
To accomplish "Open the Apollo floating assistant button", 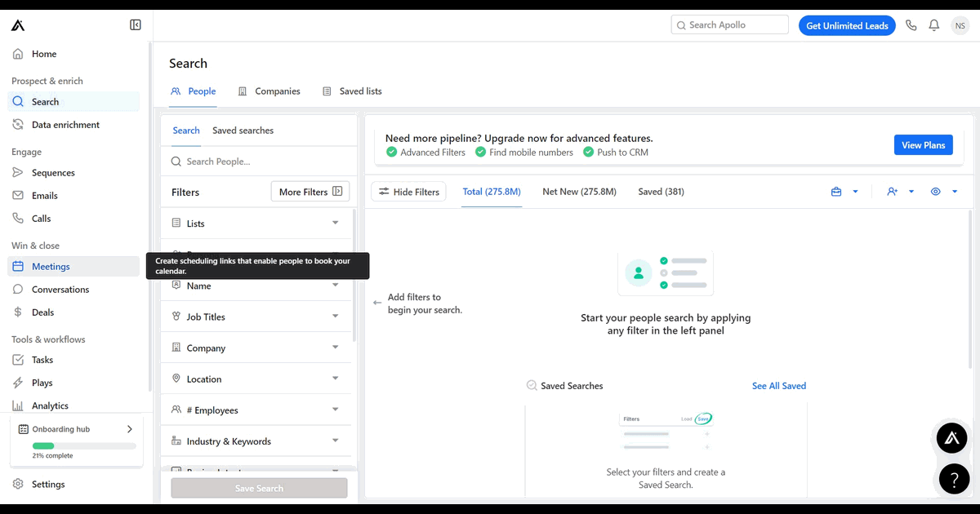I will pos(951,438).
